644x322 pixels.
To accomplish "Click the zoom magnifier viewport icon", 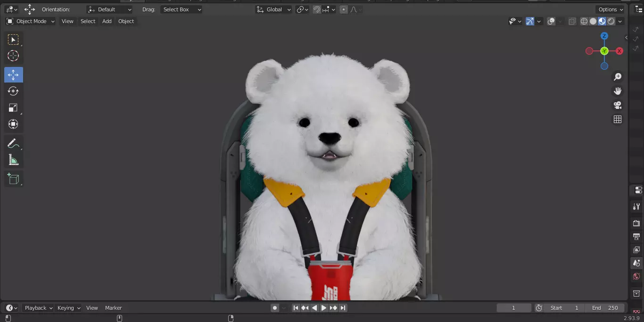I will pyautogui.click(x=618, y=77).
